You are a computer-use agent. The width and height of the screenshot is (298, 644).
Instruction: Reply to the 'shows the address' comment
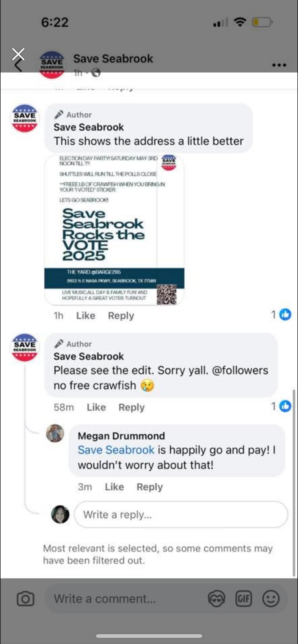pos(121,316)
